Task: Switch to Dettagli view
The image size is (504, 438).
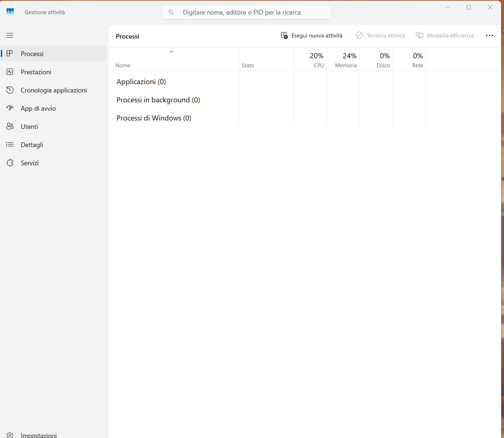Action: click(53, 145)
